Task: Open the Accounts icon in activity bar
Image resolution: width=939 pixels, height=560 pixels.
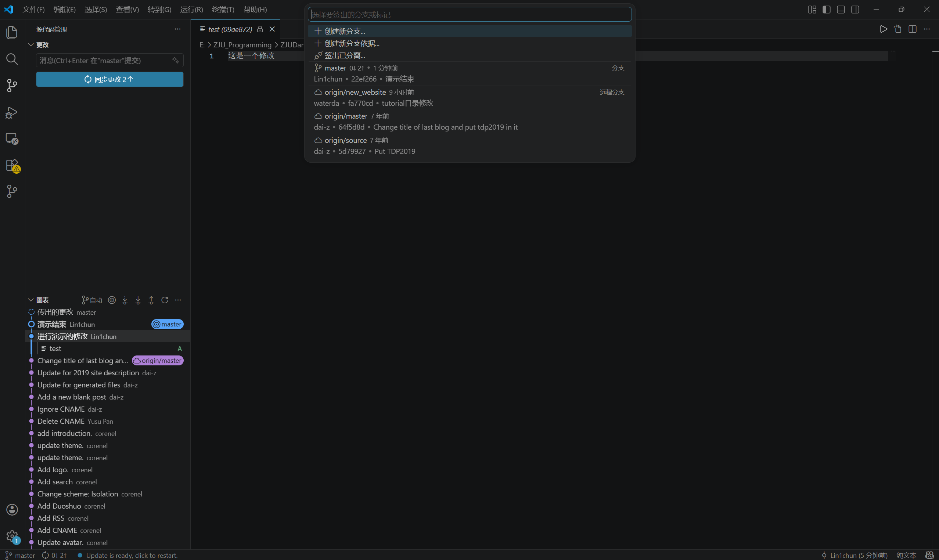Action: click(12, 509)
